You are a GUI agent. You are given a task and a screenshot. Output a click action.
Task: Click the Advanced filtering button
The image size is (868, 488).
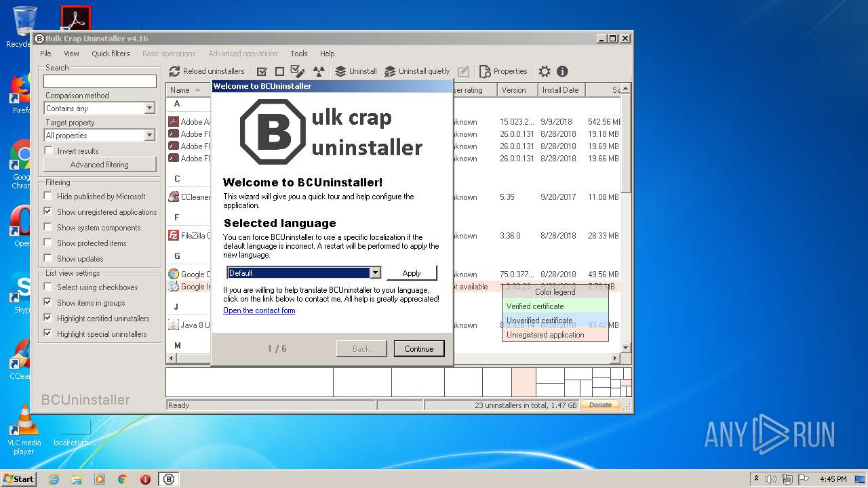[x=100, y=165]
